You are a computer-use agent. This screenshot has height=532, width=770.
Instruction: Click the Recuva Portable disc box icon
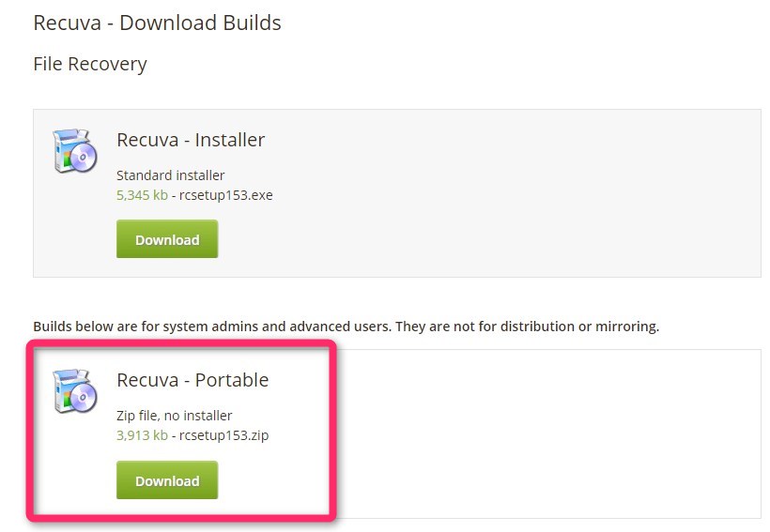74,390
